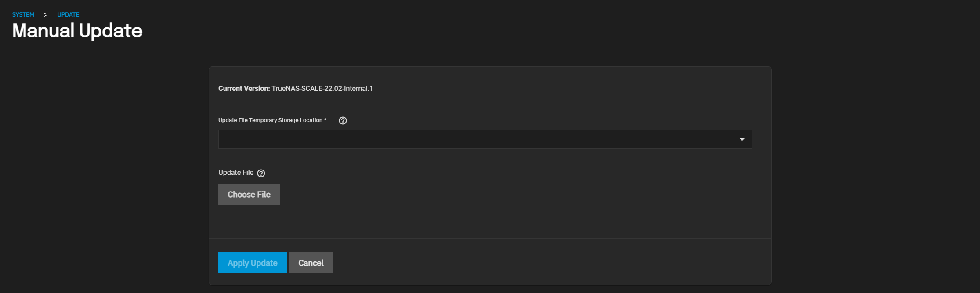The height and width of the screenshot is (293, 980).
Task: Click the required asterisk on storage location
Action: click(325, 120)
